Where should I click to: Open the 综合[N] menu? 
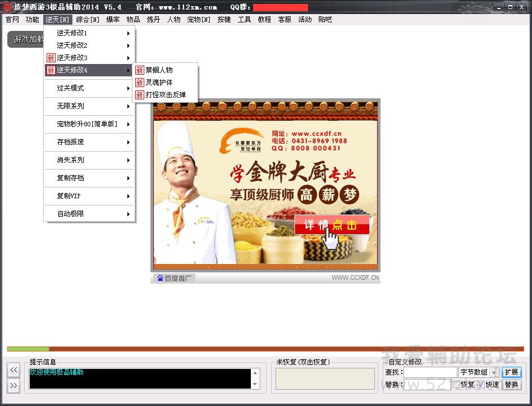[x=88, y=20]
